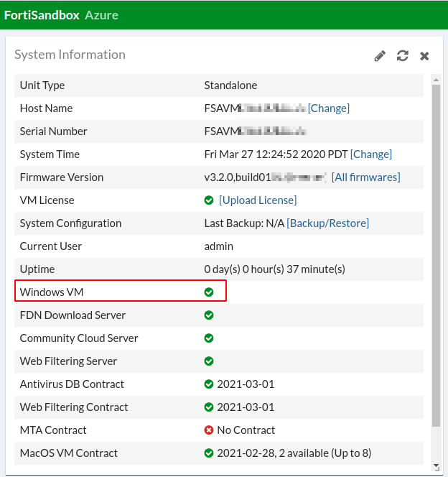Open the [All firmwares] link
Screen dimensions: 448x477
[x=365, y=177]
